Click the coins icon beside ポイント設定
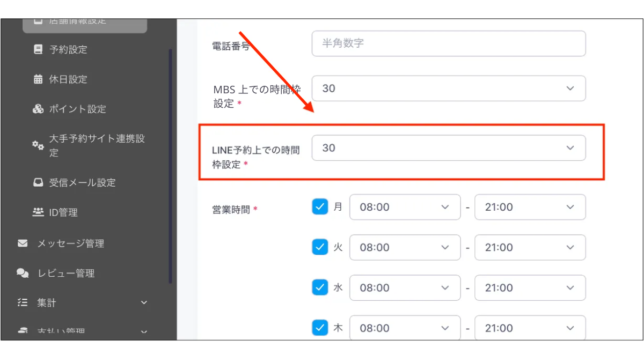 coord(38,109)
